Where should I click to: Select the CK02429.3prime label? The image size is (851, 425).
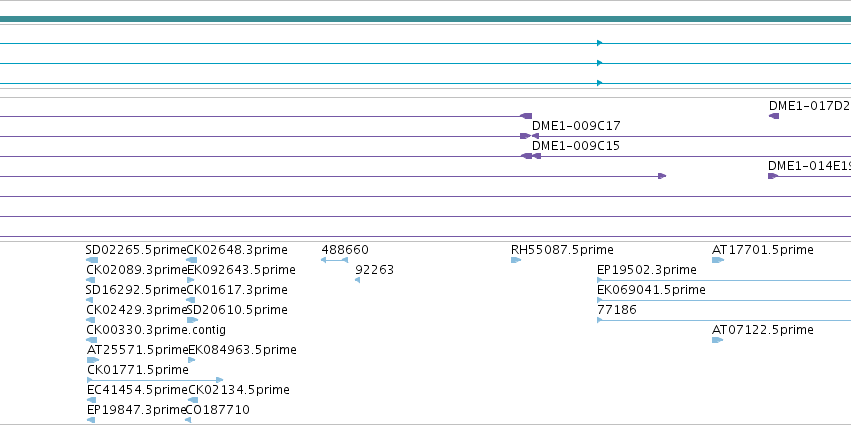click(137, 310)
